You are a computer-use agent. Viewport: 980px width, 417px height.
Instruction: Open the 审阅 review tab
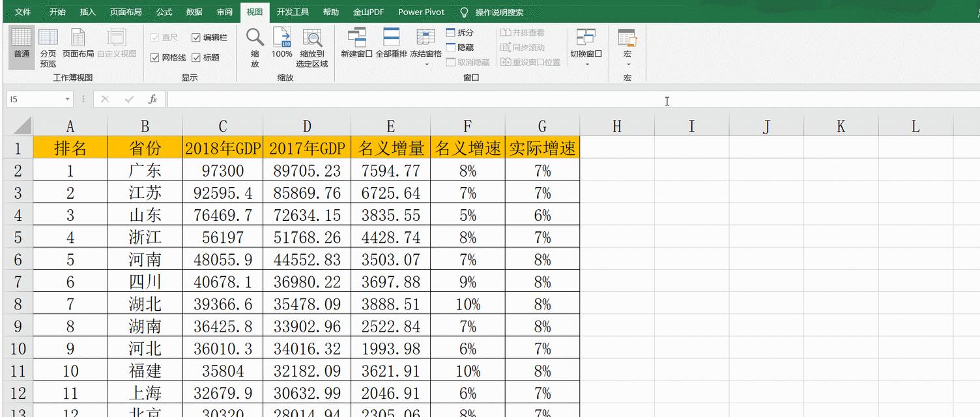click(x=225, y=12)
